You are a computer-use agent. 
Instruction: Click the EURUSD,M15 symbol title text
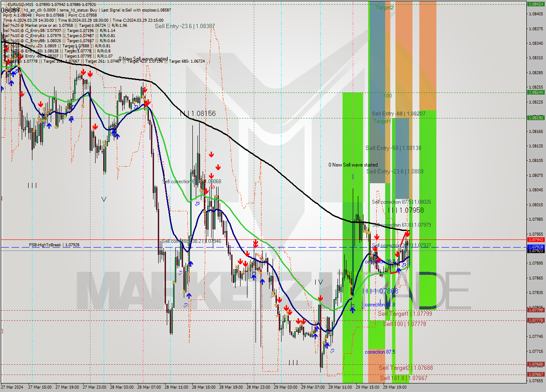click(20, 5)
